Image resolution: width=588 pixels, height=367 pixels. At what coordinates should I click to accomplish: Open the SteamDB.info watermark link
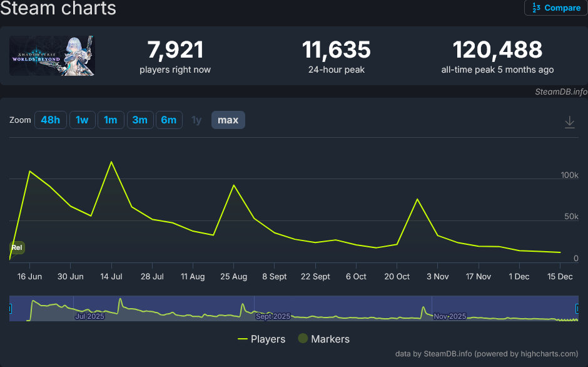(560, 91)
